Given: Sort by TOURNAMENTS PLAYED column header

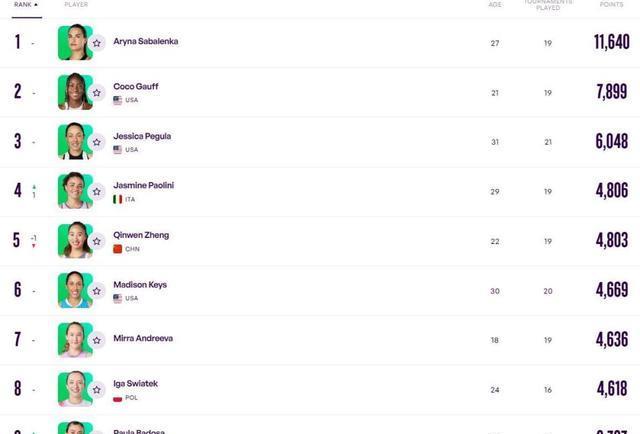Looking at the screenshot, I should pyautogui.click(x=548, y=4).
